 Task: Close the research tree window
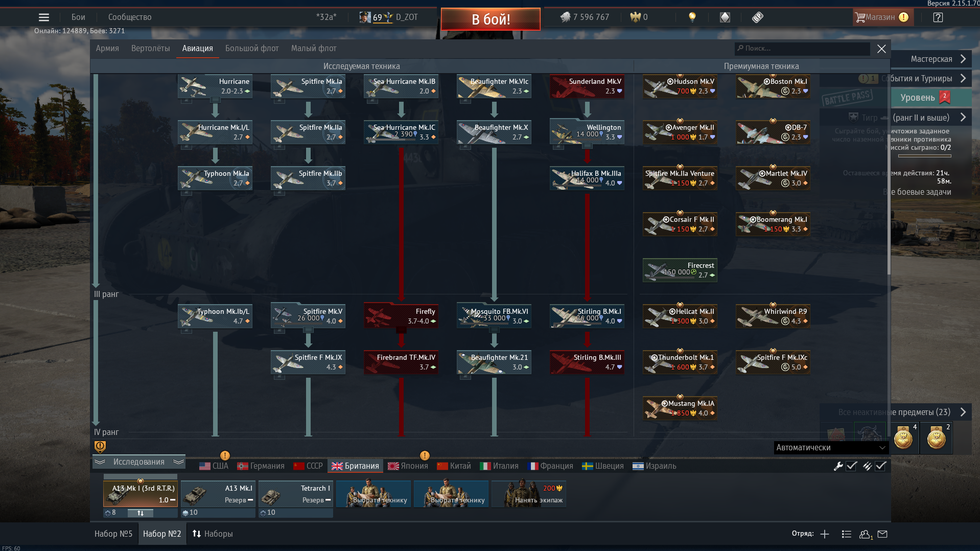pos(881,49)
